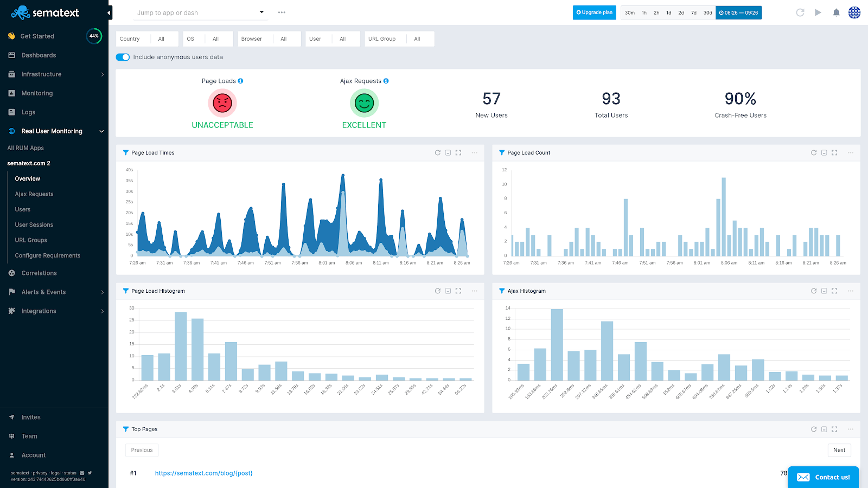The image size is (868, 488).
Task: Open Ajax Requests in sidebar
Action: 34,194
